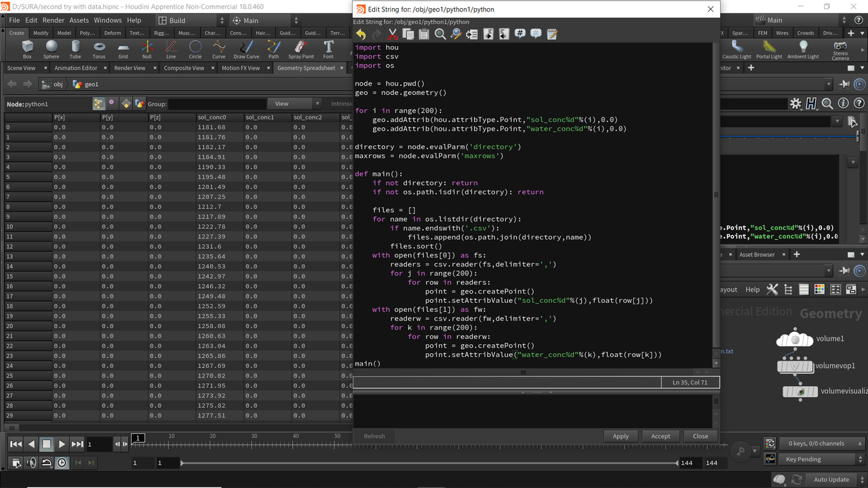Toggle Detail attribute view in spreadsheet

139,104
